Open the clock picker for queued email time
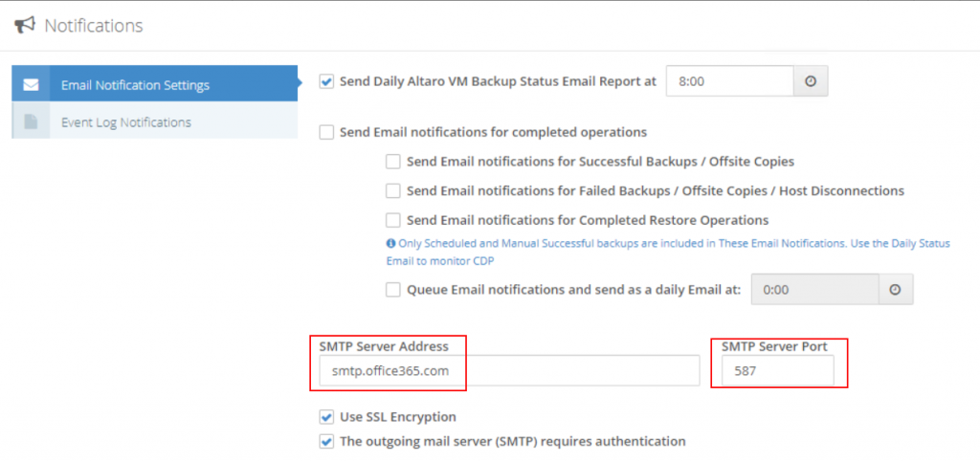The width and height of the screenshot is (980, 461). (896, 289)
